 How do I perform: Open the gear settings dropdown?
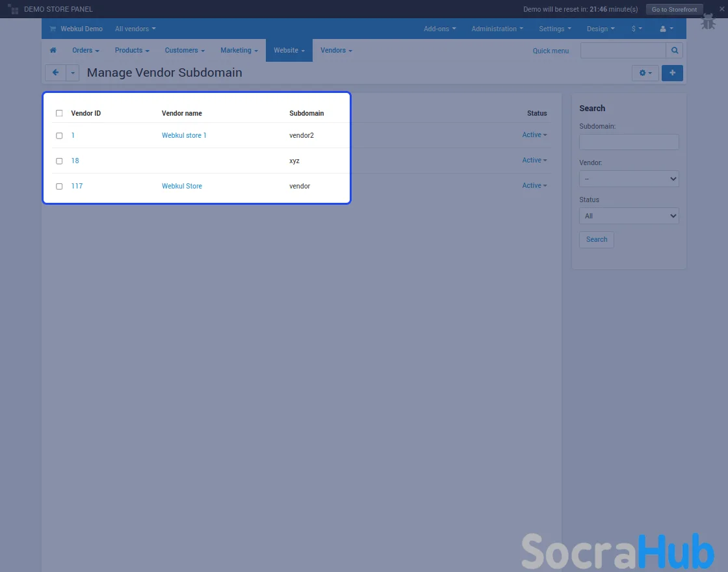645,73
